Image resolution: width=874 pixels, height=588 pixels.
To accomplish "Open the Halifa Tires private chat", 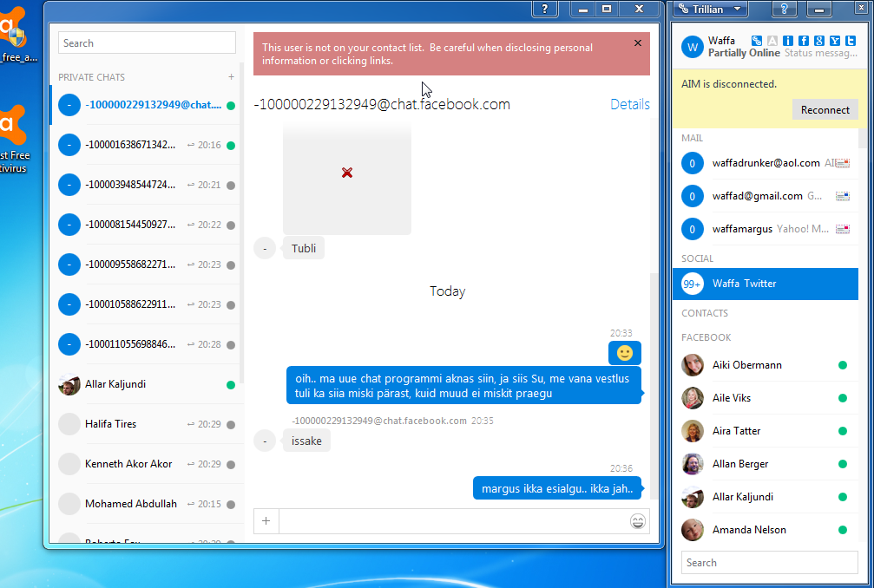I will pos(145,424).
